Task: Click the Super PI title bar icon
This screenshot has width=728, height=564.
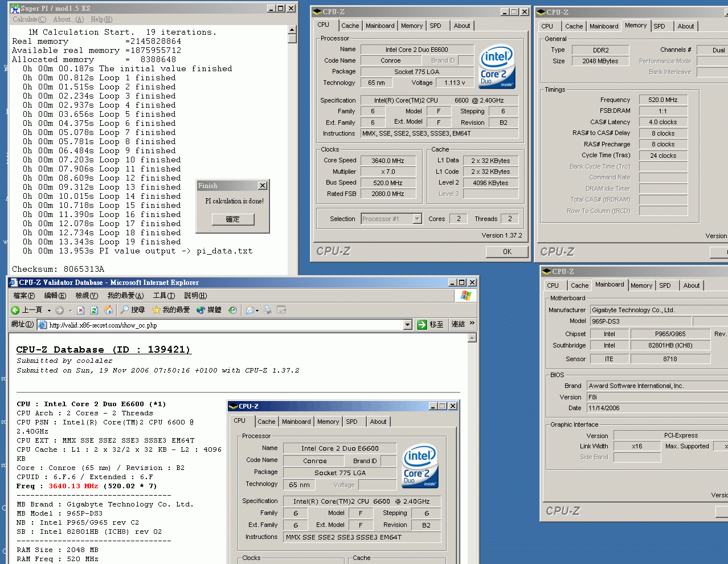Action: click(x=15, y=8)
